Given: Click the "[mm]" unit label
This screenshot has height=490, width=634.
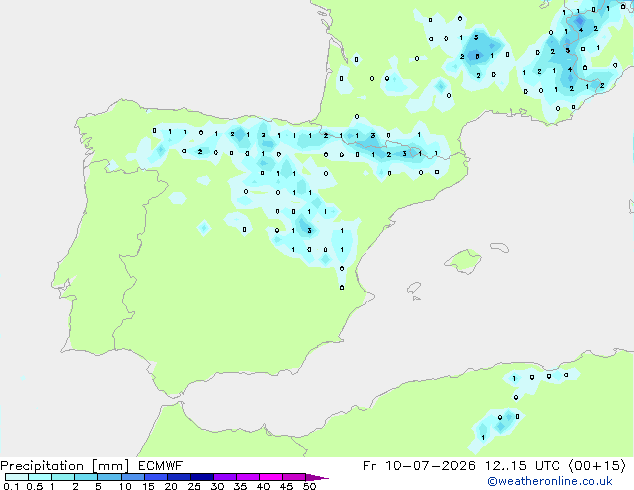Looking at the screenshot, I should coord(110,466).
